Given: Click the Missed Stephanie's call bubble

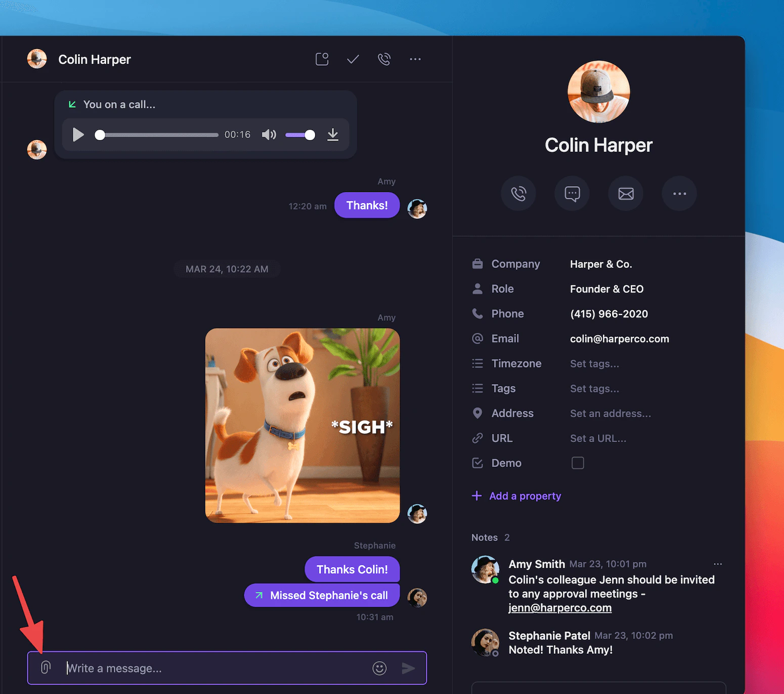Looking at the screenshot, I should click(322, 595).
